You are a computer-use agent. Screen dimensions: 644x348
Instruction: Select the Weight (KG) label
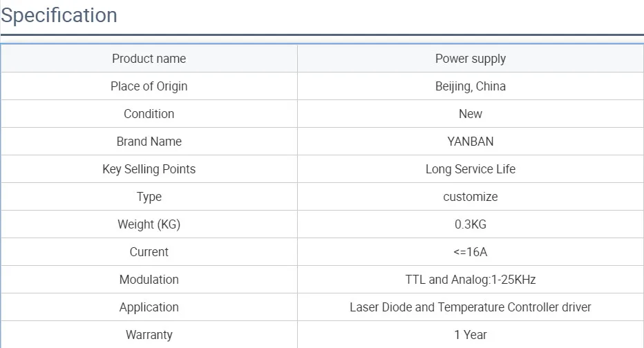(x=149, y=224)
